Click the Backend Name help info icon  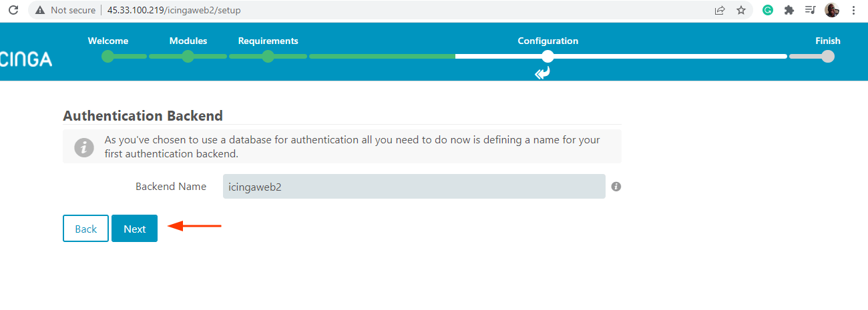click(616, 187)
